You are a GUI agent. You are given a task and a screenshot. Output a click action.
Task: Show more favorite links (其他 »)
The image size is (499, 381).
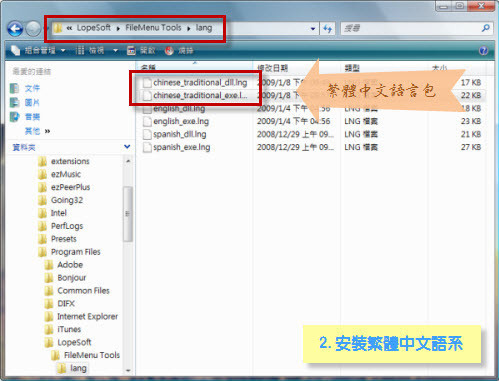pyautogui.click(x=37, y=131)
